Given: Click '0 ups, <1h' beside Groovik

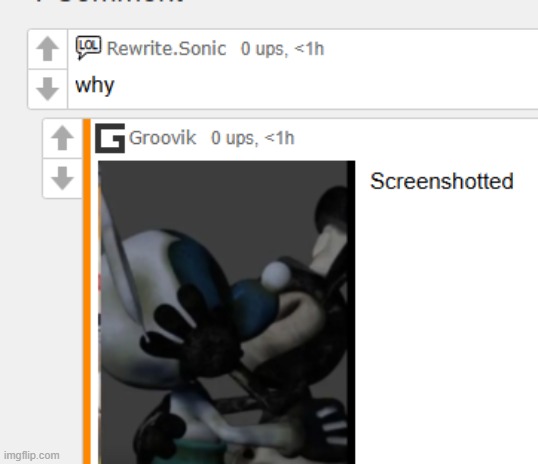Looking at the screenshot, I should pyautogui.click(x=253, y=138).
